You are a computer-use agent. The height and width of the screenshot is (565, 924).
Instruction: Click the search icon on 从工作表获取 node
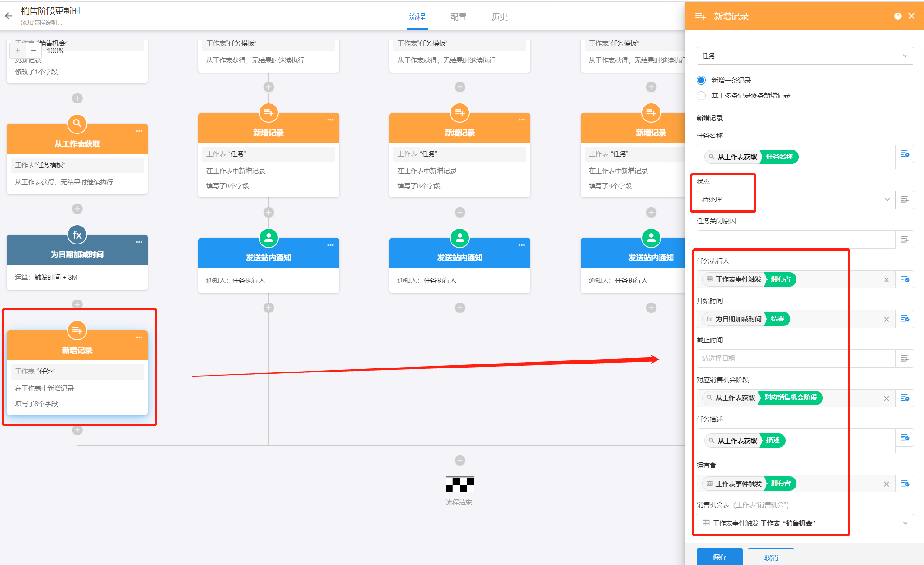click(77, 123)
